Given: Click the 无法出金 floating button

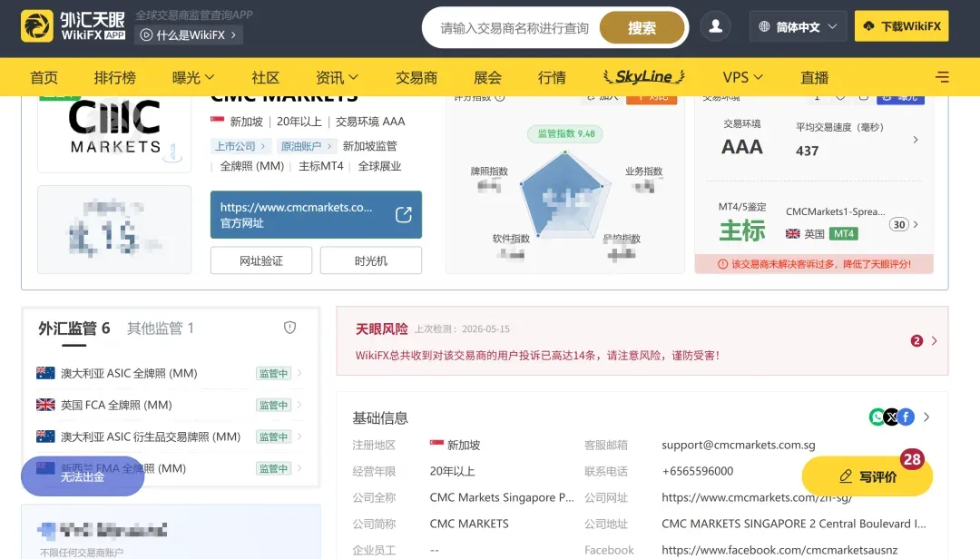Looking at the screenshot, I should tap(83, 476).
